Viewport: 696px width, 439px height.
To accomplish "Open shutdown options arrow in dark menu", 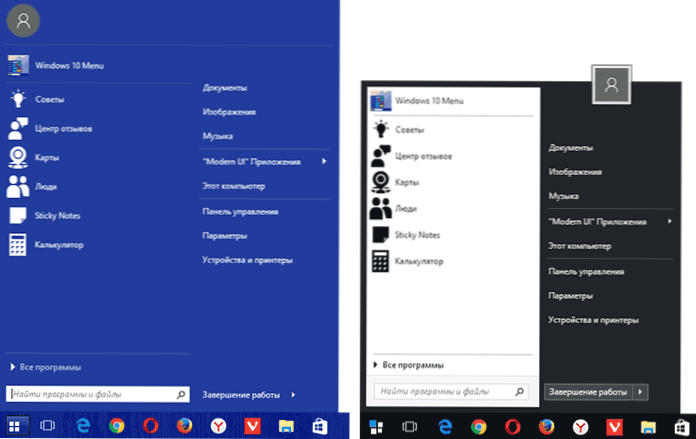I will click(x=640, y=392).
